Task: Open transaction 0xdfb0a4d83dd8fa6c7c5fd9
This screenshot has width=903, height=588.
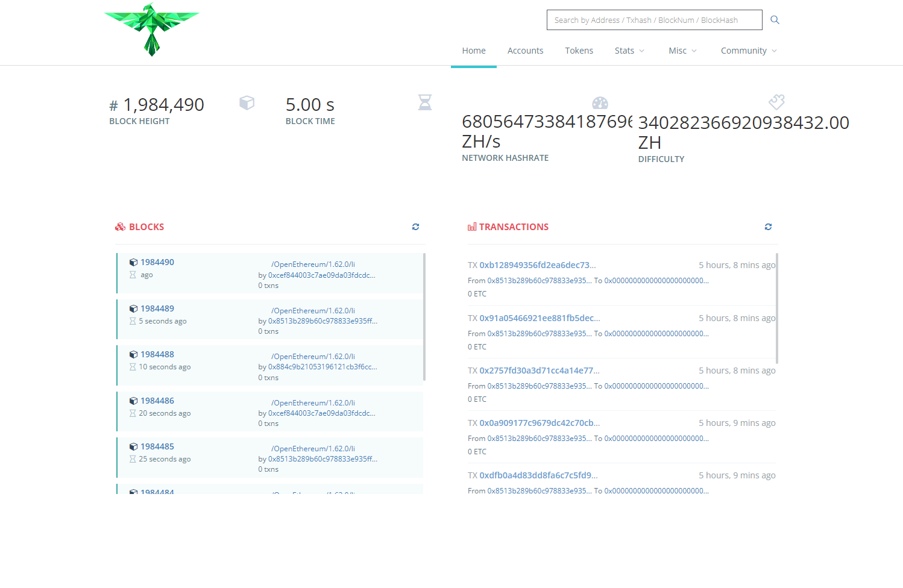Action: tap(538, 475)
